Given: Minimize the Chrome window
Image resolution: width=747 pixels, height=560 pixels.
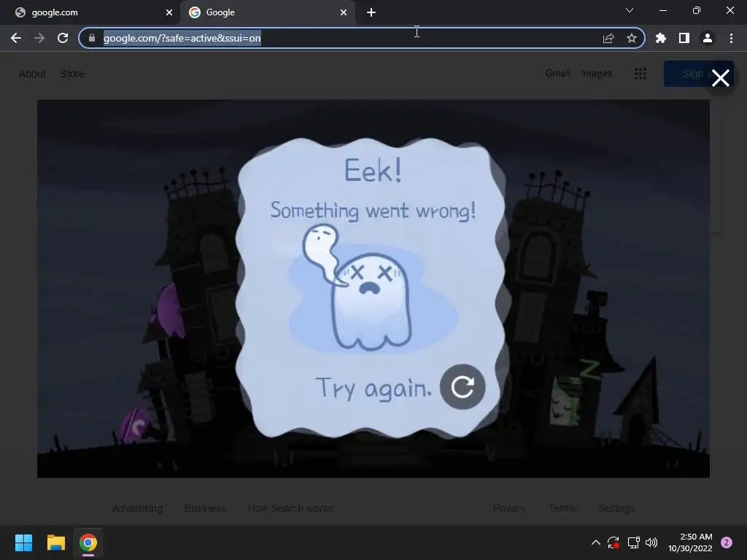Looking at the screenshot, I should [x=662, y=10].
